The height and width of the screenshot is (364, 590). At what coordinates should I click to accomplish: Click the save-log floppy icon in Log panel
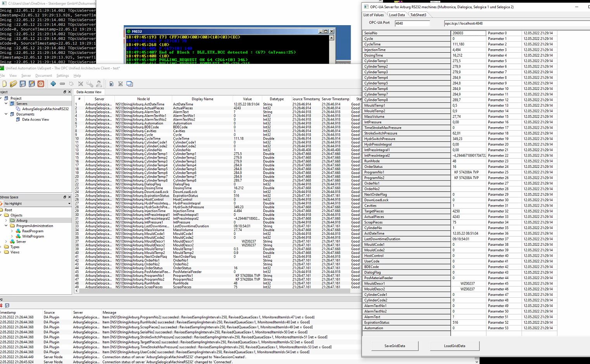pos(7,305)
